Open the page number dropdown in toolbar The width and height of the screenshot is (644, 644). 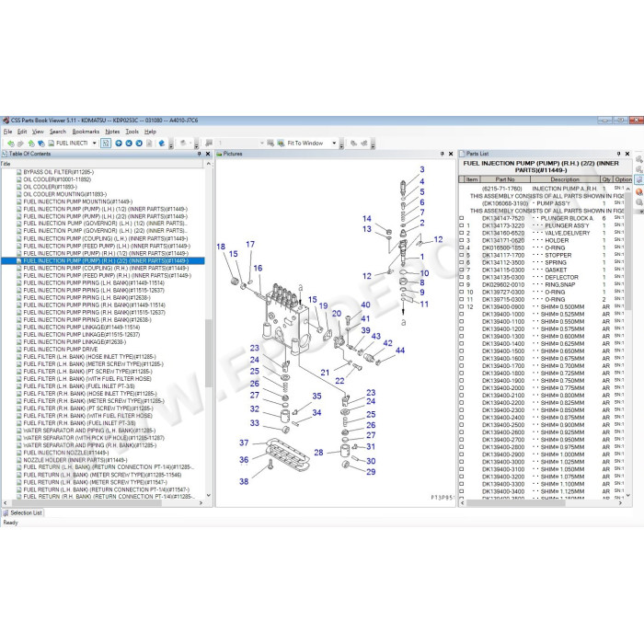[262, 144]
